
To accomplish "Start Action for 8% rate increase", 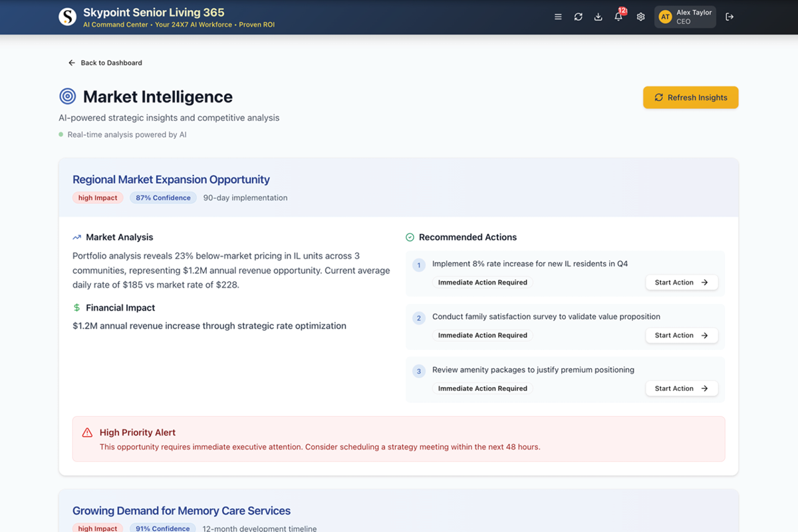I will click(682, 283).
